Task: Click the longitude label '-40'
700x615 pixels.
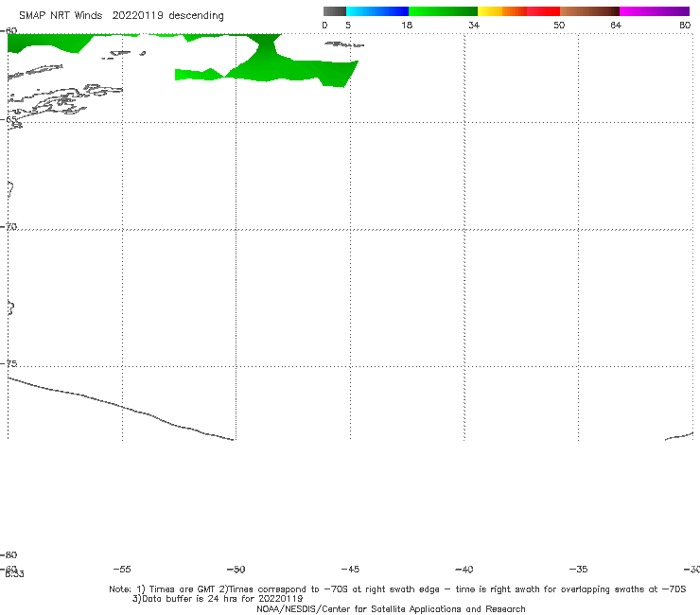Action: point(464,569)
